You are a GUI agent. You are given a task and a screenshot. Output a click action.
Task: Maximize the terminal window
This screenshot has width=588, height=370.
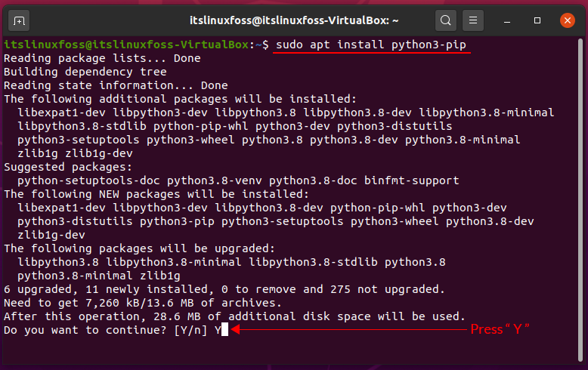537,20
